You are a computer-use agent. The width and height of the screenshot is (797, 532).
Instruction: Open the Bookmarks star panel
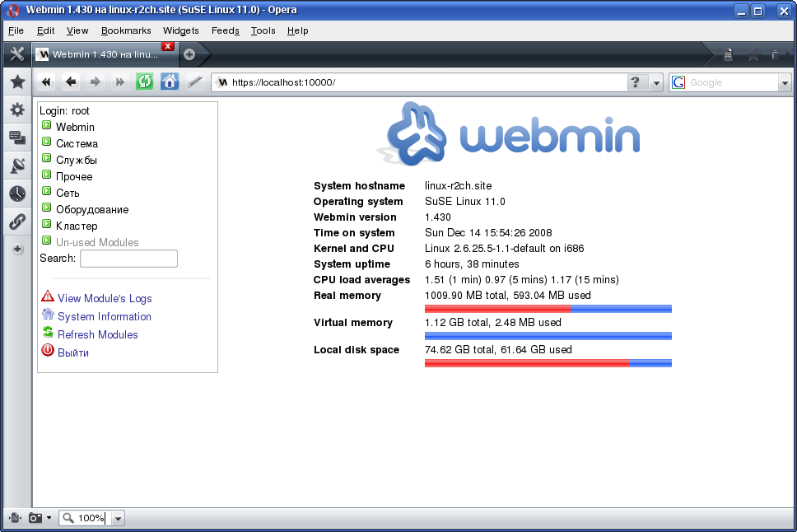18,82
